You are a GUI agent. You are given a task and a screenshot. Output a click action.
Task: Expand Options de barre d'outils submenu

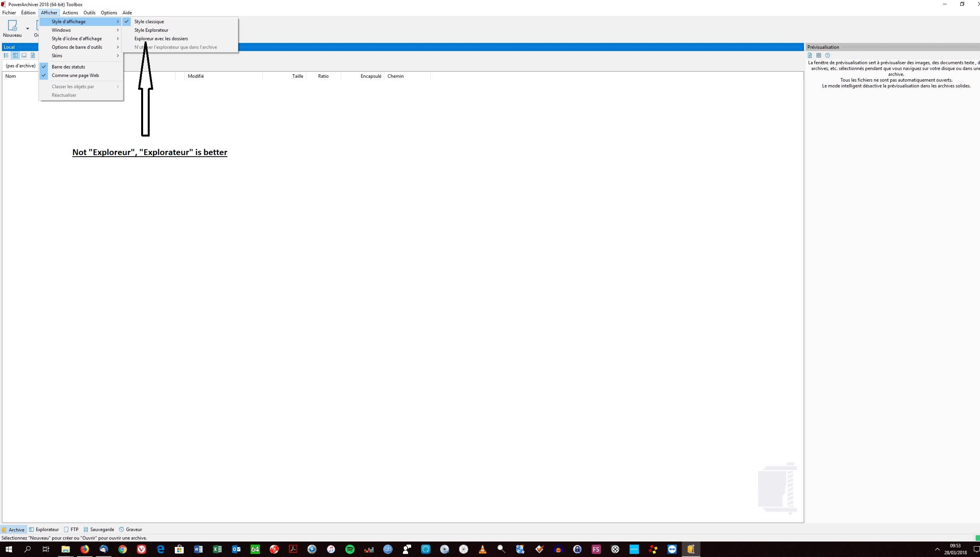pyautogui.click(x=81, y=47)
